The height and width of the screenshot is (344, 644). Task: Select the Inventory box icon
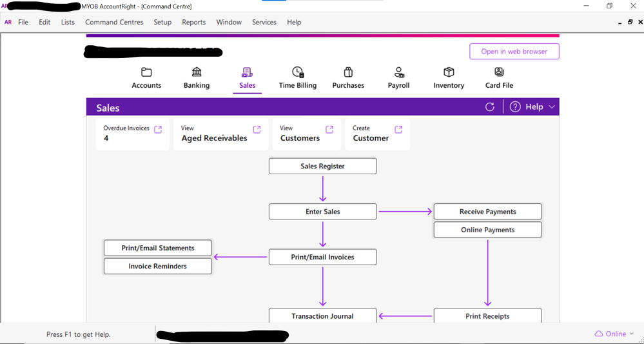point(449,72)
